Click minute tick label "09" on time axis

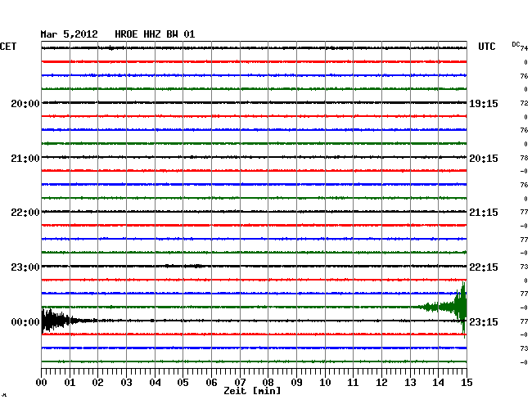296,382
